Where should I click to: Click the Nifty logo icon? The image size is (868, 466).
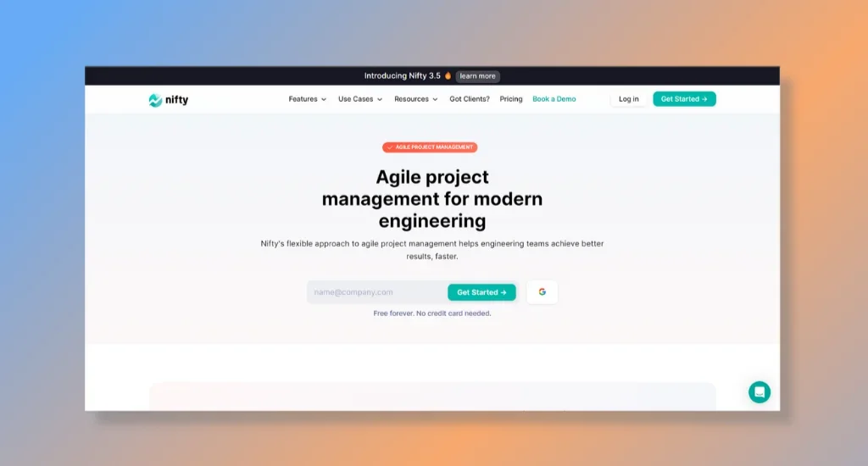click(155, 100)
